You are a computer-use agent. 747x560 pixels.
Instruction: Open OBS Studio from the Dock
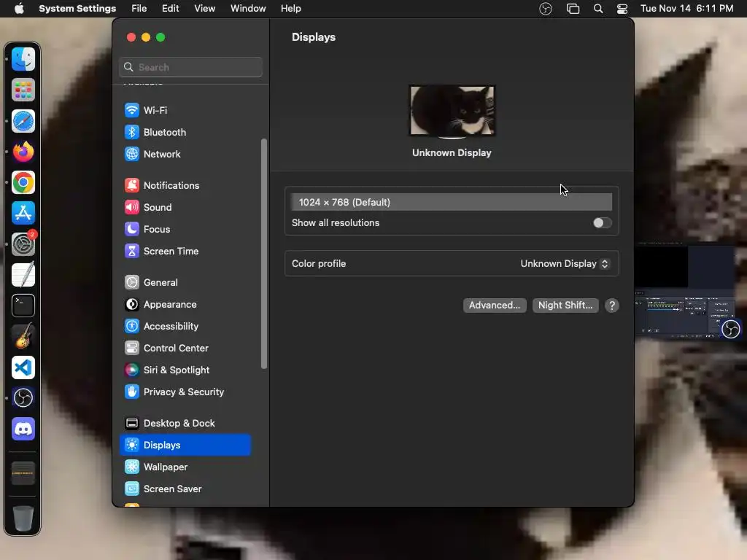point(23,398)
